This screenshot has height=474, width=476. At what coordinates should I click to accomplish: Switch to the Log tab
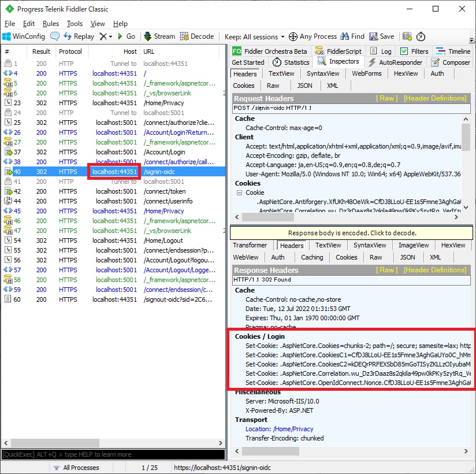coord(381,51)
